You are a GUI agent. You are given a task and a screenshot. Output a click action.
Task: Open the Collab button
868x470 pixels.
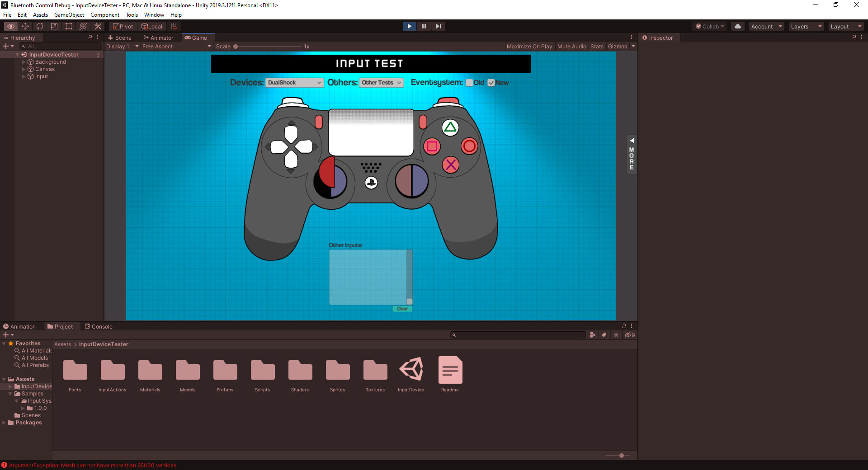(710, 26)
